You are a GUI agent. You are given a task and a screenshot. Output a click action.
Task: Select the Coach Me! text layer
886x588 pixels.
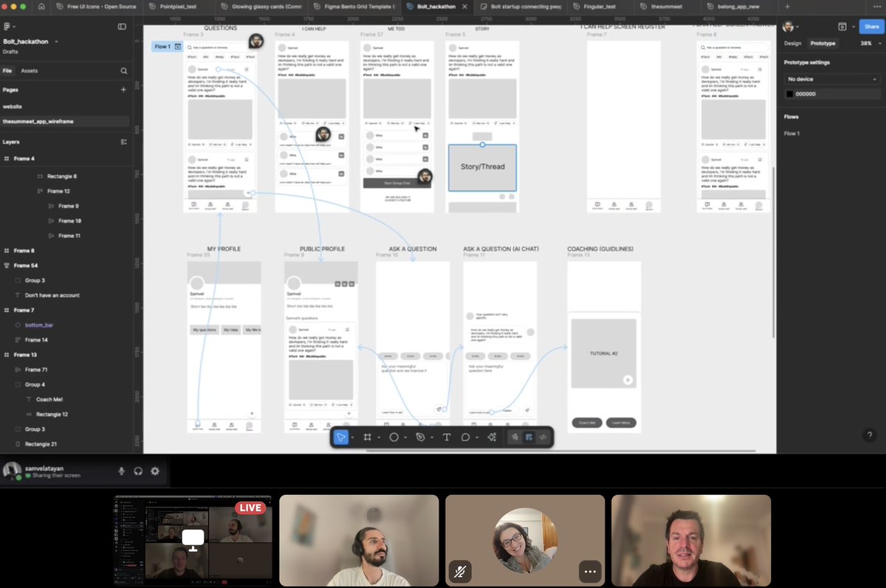[49, 399]
